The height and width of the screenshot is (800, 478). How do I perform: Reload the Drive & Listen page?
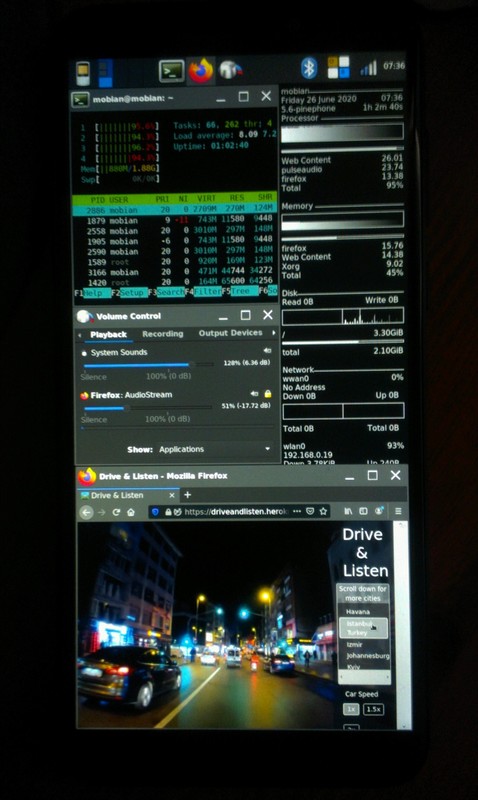click(116, 512)
